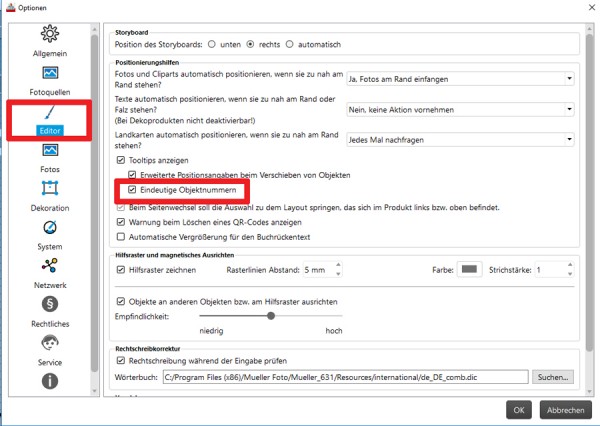Select storyboard position 'unten' radio button
This screenshot has height=426, width=600.
click(212, 44)
